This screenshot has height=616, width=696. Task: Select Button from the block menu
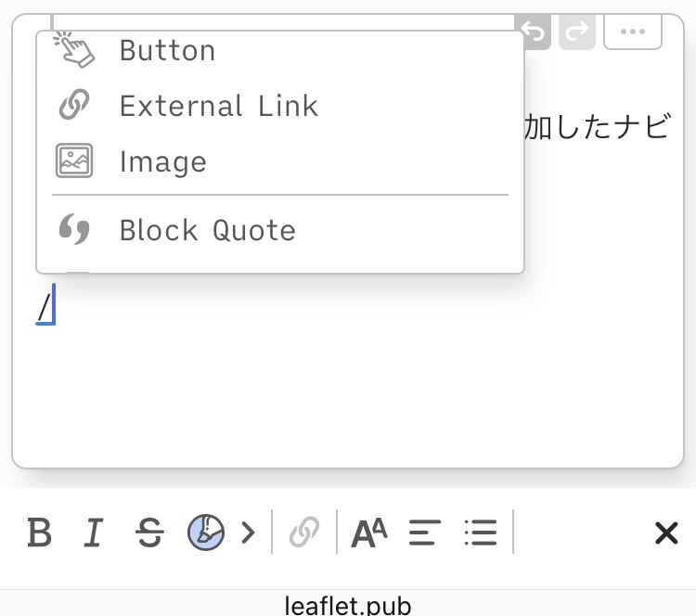coord(167,51)
